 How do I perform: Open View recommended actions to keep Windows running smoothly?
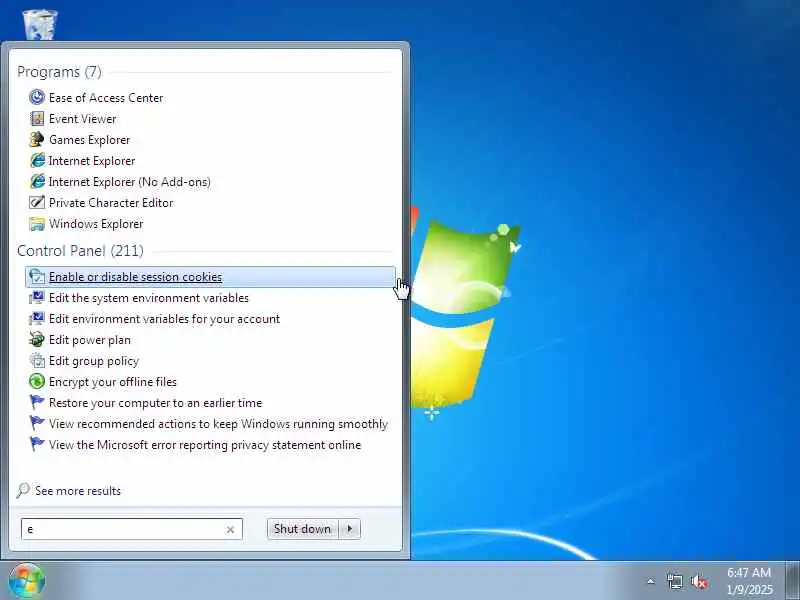(218, 423)
